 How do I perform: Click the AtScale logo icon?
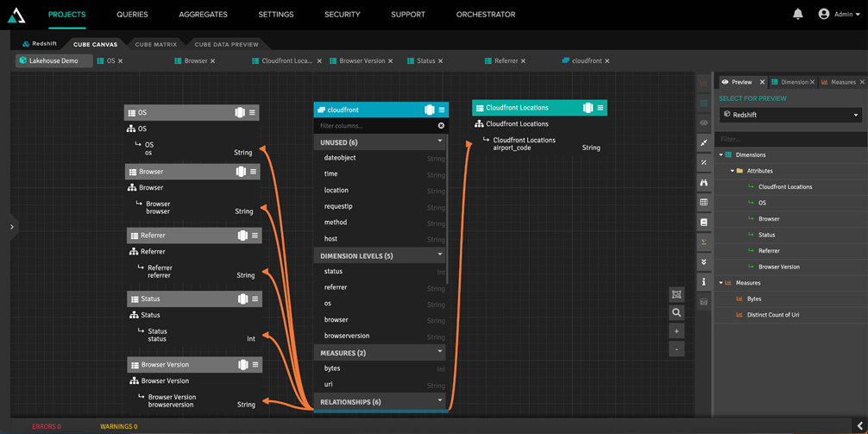coord(15,15)
